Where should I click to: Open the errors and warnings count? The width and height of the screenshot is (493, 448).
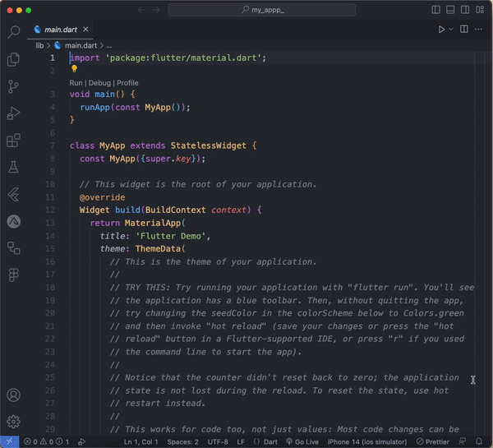(x=46, y=441)
